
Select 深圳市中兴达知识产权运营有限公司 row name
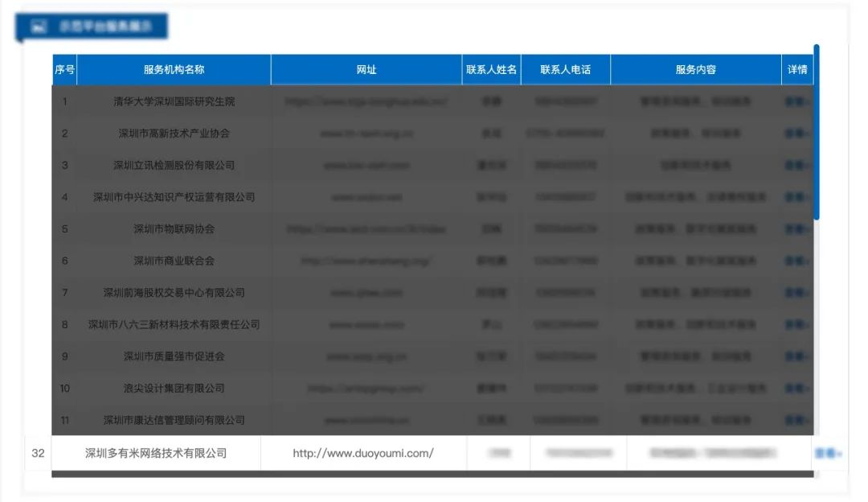[174, 197]
